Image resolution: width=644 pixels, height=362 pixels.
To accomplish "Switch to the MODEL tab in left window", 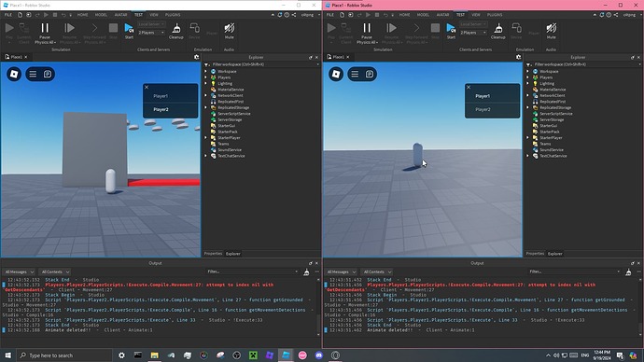I will pos(101,15).
